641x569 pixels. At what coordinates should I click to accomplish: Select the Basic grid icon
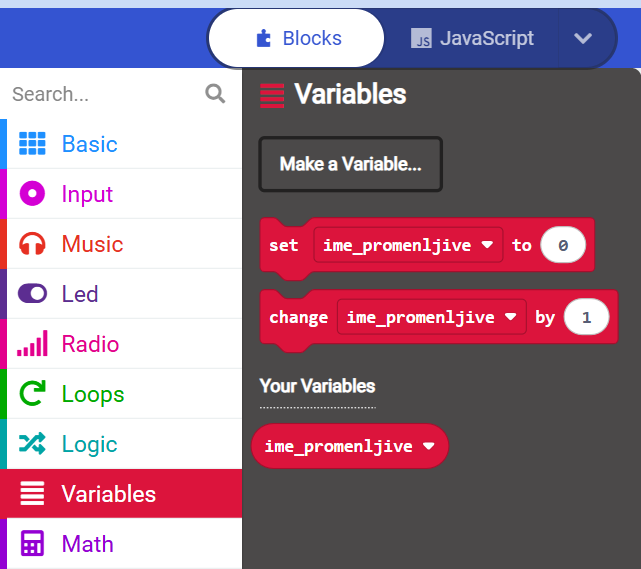click(x=32, y=143)
